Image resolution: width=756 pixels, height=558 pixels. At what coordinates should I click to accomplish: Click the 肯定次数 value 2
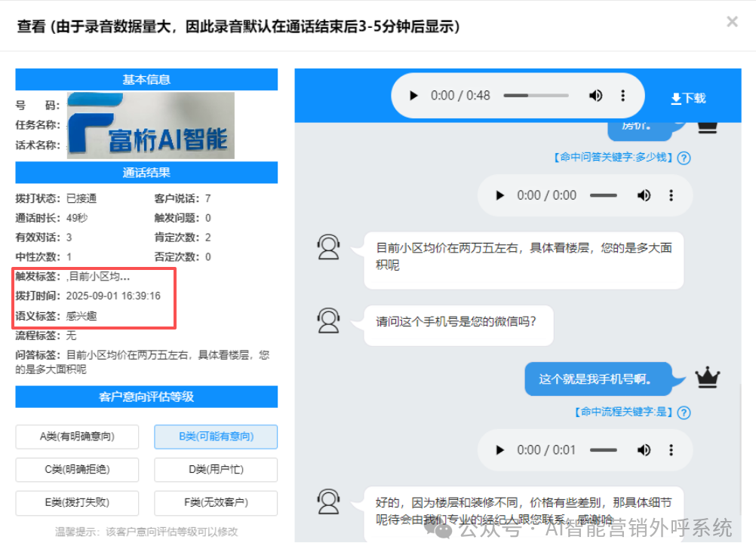[x=207, y=238]
